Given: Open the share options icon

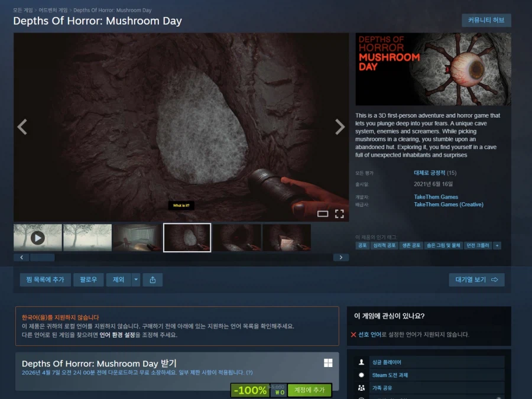Looking at the screenshot, I should coord(153,279).
